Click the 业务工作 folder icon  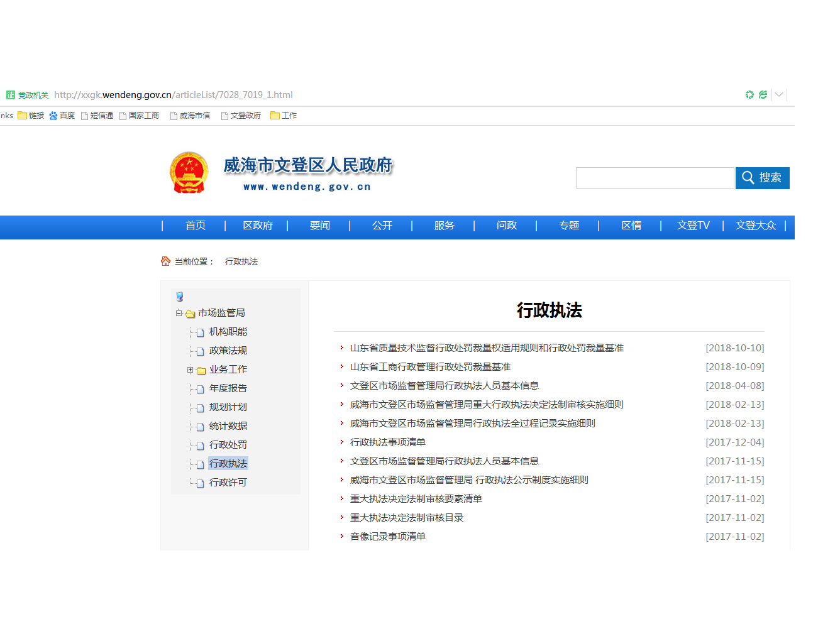tap(201, 370)
